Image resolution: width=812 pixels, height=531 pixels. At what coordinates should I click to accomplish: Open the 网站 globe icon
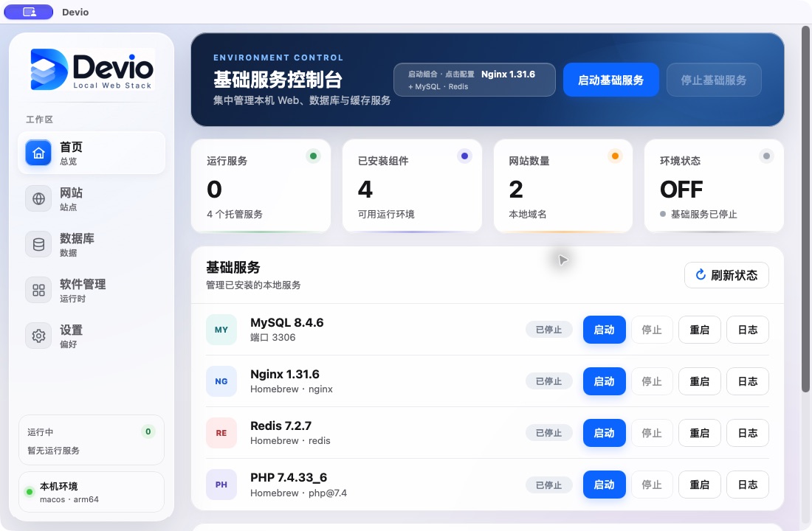point(38,198)
